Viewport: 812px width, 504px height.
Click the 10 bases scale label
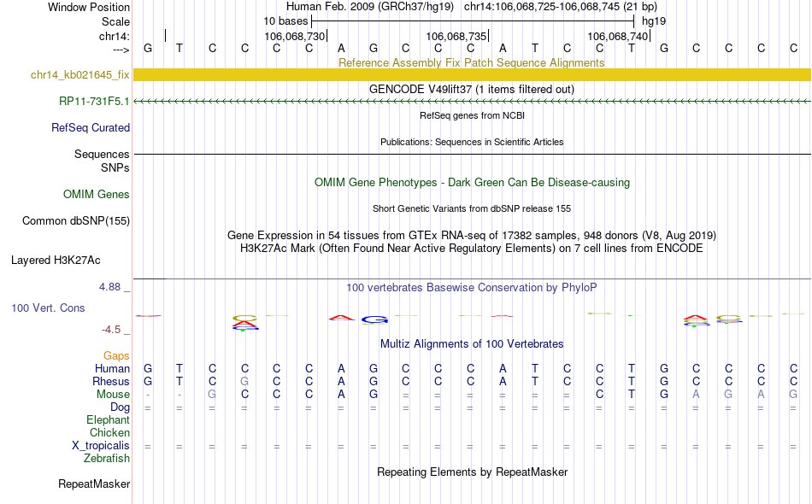click(x=285, y=21)
